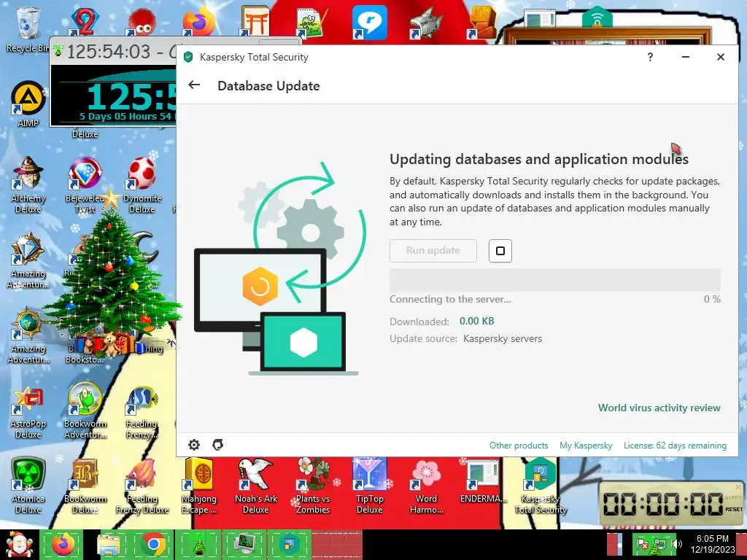Select the TipTop Deluxe desktop icon
The height and width of the screenshot is (560, 747).
coord(369,486)
